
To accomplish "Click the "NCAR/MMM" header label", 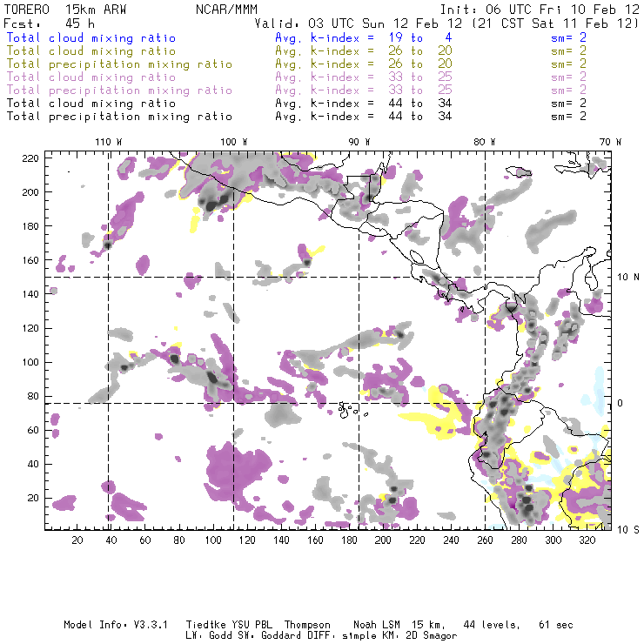I will click(x=227, y=10).
